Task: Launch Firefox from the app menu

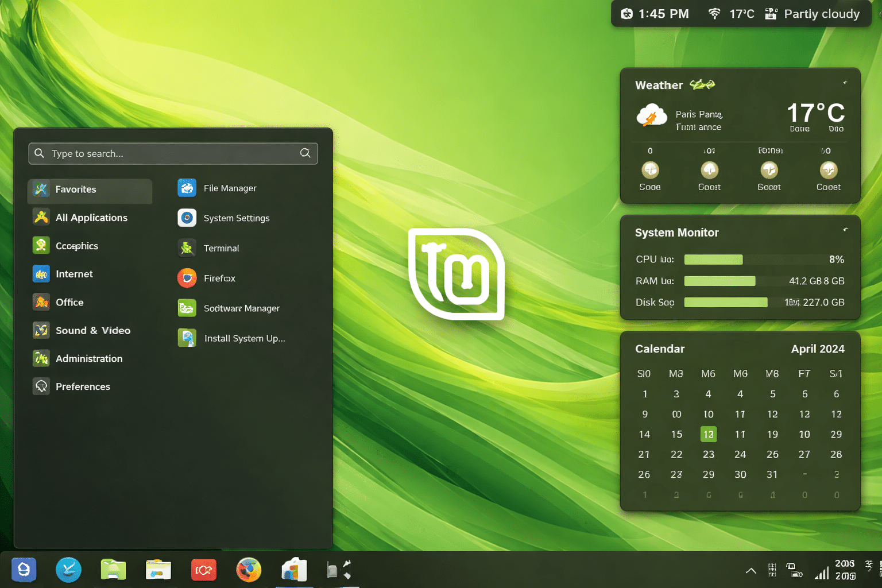Action: (x=219, y=278)
